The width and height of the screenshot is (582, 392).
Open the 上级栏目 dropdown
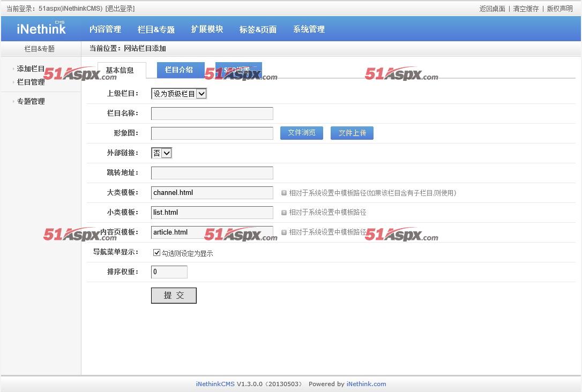pyautogui.click(x=179, y=94)
